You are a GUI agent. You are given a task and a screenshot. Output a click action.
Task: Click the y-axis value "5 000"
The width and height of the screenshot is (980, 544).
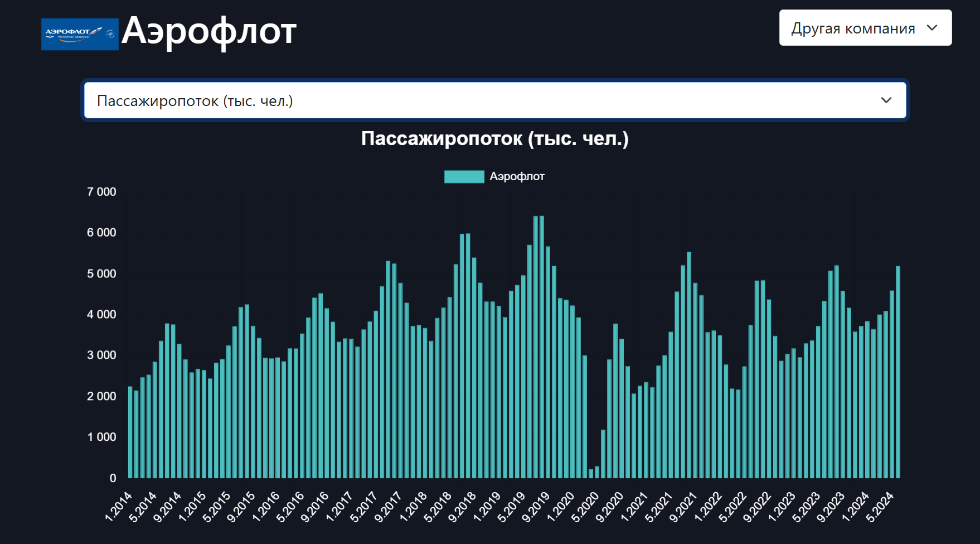pyautogui.click(x=101, y=274)
